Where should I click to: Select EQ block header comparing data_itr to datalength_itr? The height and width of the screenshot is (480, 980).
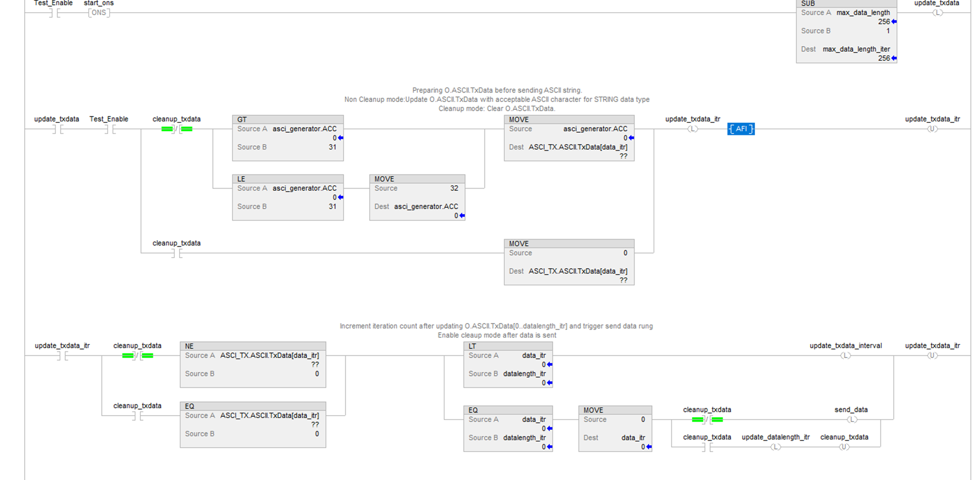click(x=508, y=410)
